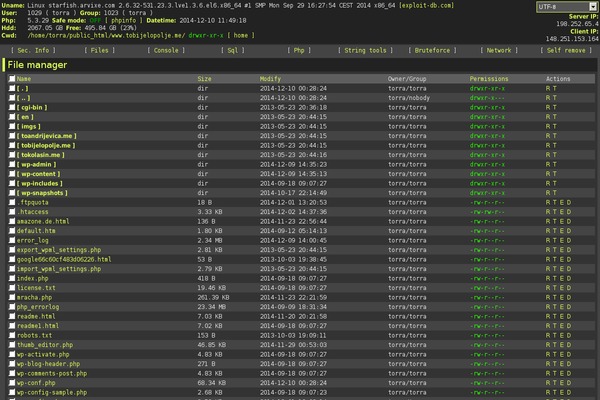
Task: Open wp-comments-post.php file
Action: click(52, 374)
